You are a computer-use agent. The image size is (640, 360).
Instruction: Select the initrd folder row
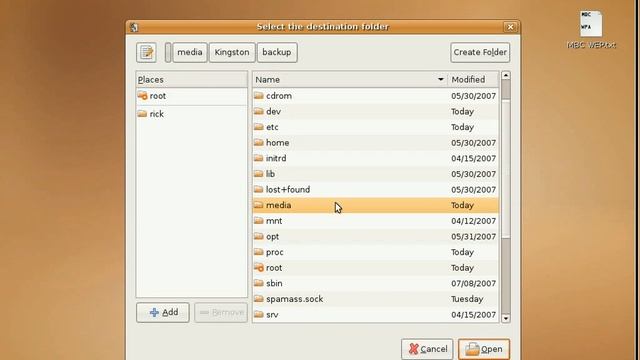(376, 158)
